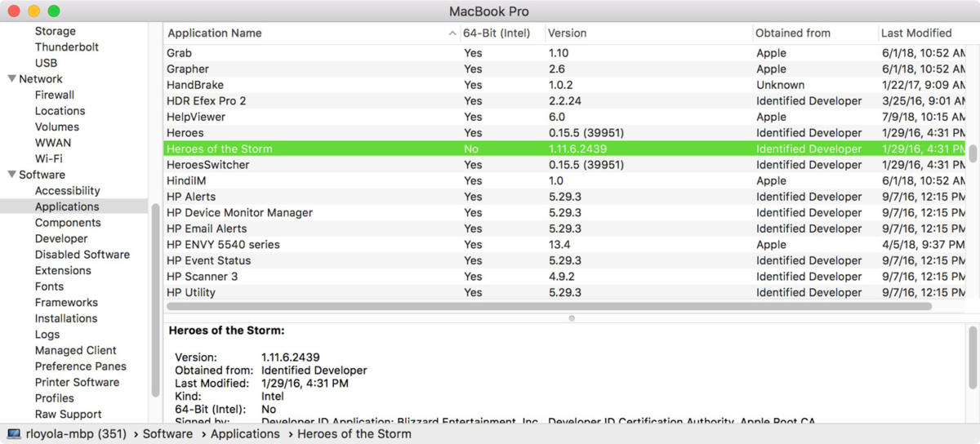This screenshot has width=980, height=444.
Task: Click the horizontal scrollbar of the applications table
Action: pos(549,307)
